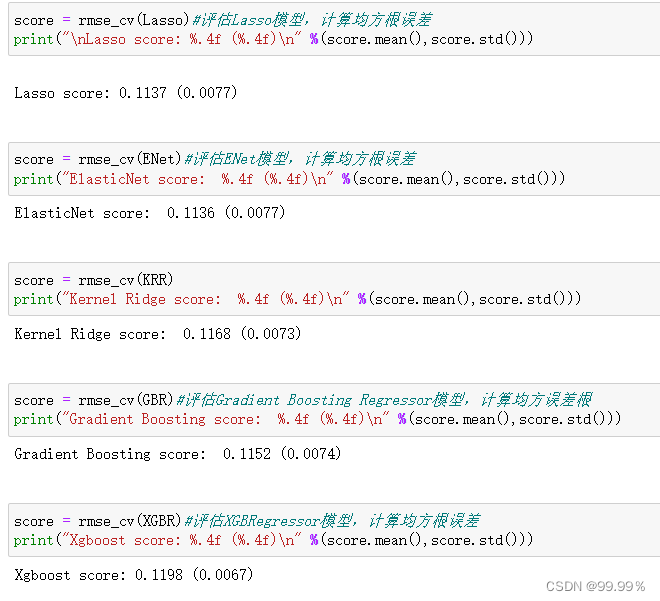Click the print line for Lasso score

click(273, 39)
